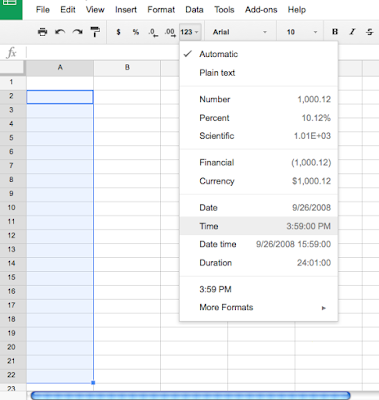The height and width of the screenshot is (400, 379).
Task: Choose the checked Automatic format option
Action: pos(258,54)
